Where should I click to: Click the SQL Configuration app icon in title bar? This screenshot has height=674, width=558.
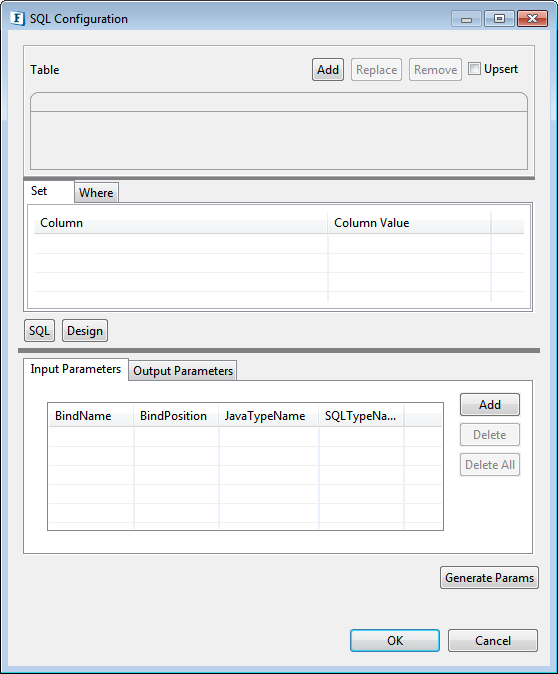coord(17,18)
